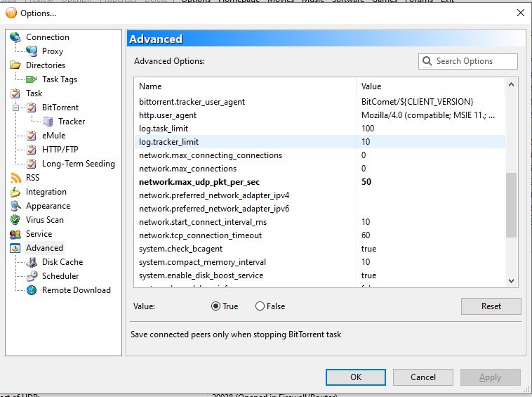The height and width of the screenshot is (397, 532).
Task: Click the Remote Download globe icon
Action: tap(32, 290)
